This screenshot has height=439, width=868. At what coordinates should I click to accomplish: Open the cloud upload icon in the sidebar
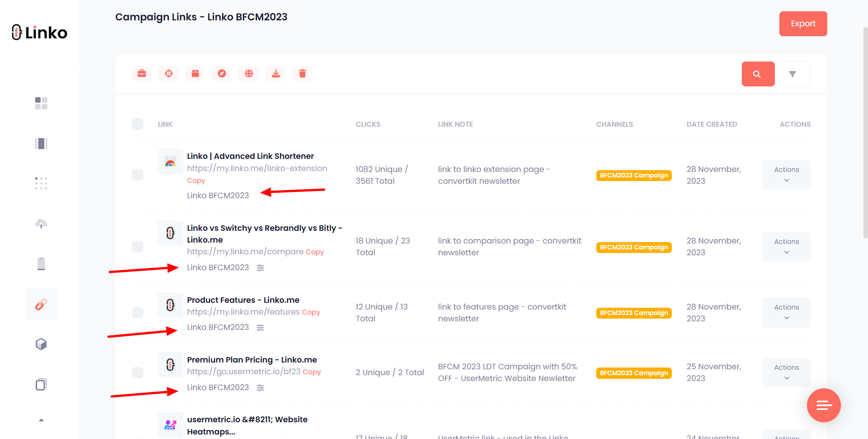(41, 224)
